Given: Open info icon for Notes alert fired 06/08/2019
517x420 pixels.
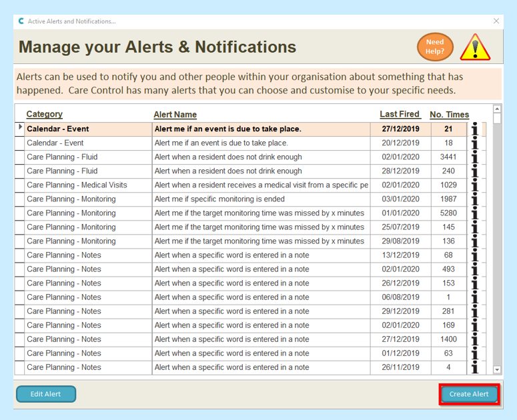Looking at the screenshot, I should click(x=475, y=297).
